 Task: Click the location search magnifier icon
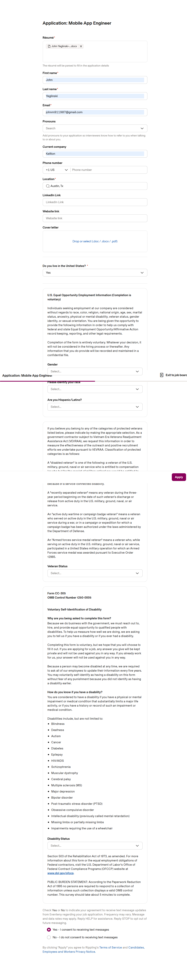pyautogui.click(x=48, y=186)
